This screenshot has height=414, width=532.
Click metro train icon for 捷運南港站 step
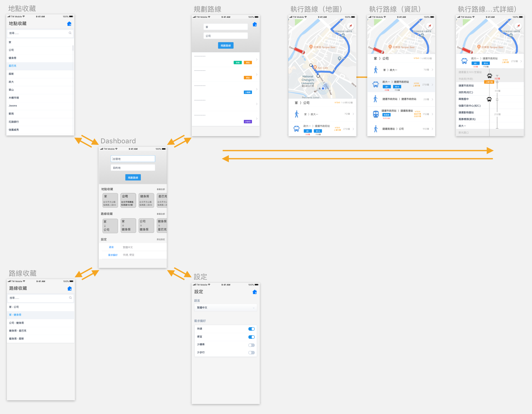pos(376,114)
